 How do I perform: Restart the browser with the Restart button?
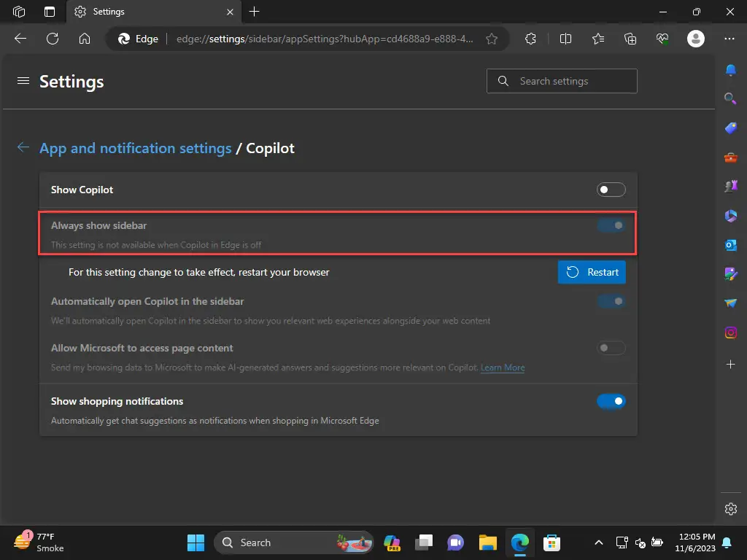592,272
